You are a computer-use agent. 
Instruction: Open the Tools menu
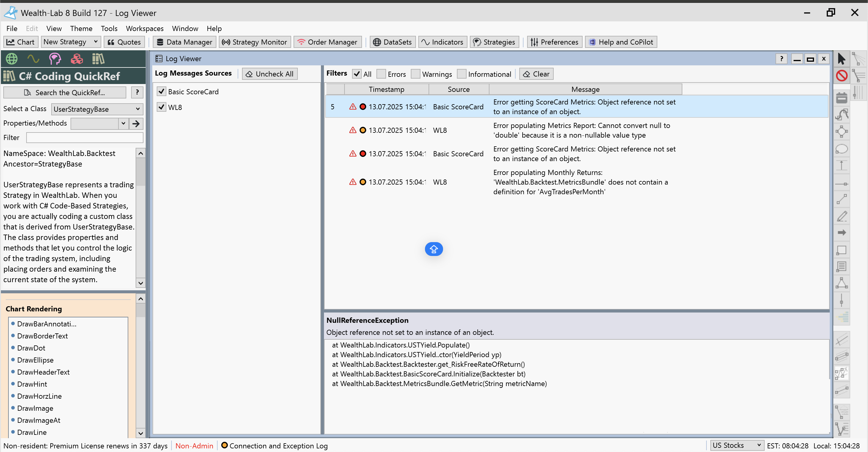(x=109, y=29)
